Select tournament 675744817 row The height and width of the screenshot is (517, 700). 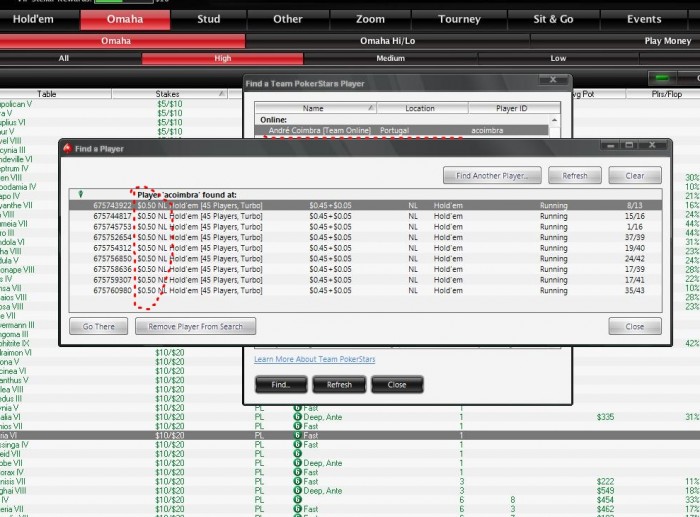click(x=365, y=216)
